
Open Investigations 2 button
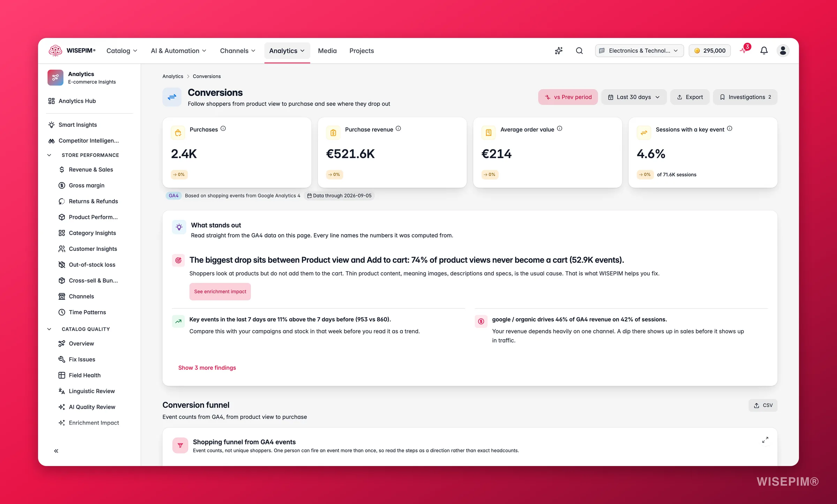tap(745, 97)
